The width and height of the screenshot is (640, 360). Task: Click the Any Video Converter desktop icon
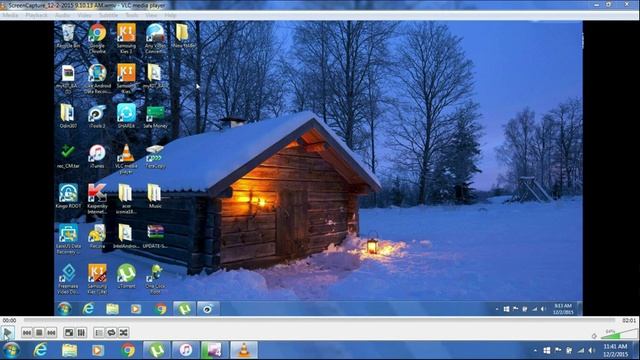pyautogui.click(x=155, y=38)
